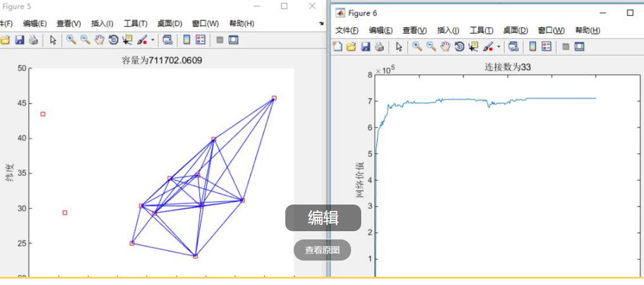Image resolution: width=644 pixels, height=285 pixels.
Task: Click Zoom Out tool in Figure 6
Action: (x=431, y=46)
